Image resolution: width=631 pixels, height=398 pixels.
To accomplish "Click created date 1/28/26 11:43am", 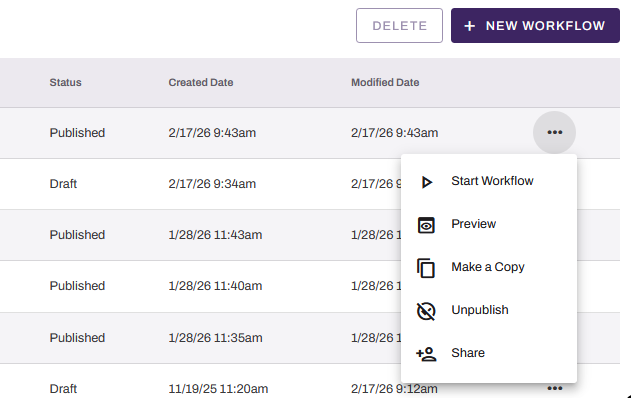I will point(215,235).
